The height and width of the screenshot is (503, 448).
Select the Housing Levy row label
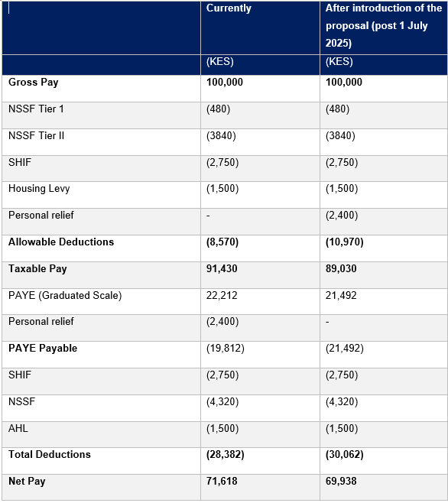39,189
